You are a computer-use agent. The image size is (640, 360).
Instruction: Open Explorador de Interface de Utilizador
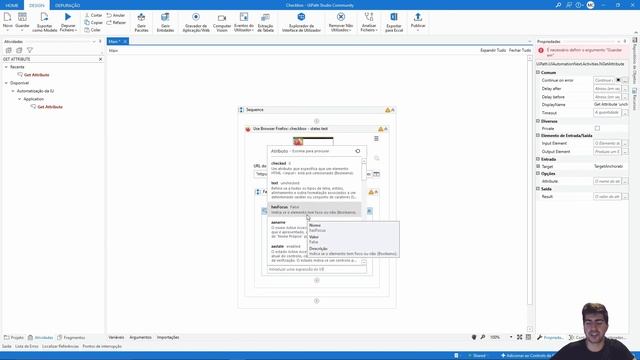(301, 22)
